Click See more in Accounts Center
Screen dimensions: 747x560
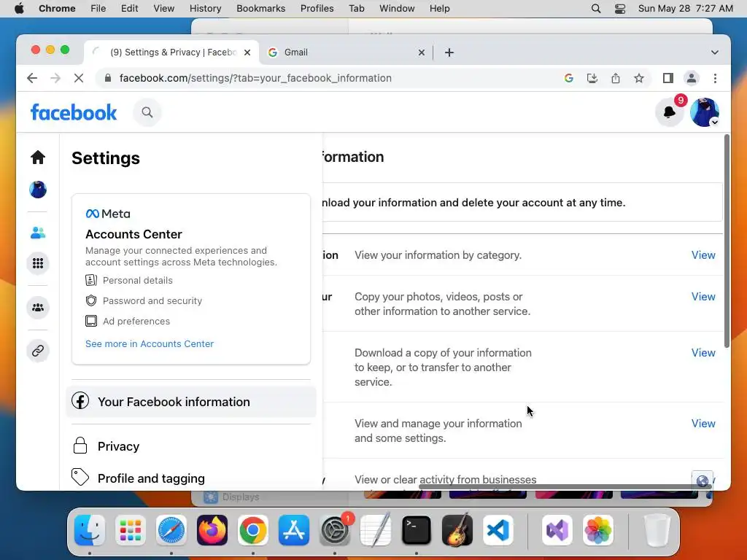click(150, 344)
